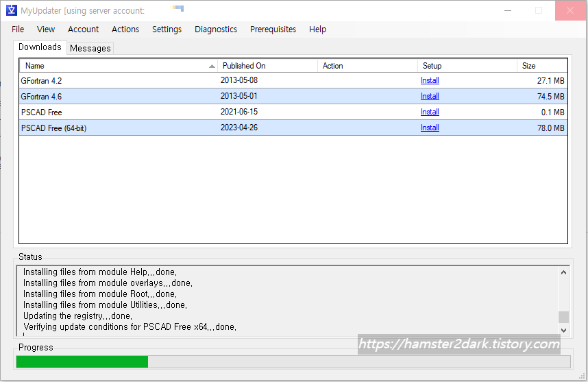Viewport: 588px width, 382px height.
Task: Open the Settings menu
Action: tap(167, 29)
